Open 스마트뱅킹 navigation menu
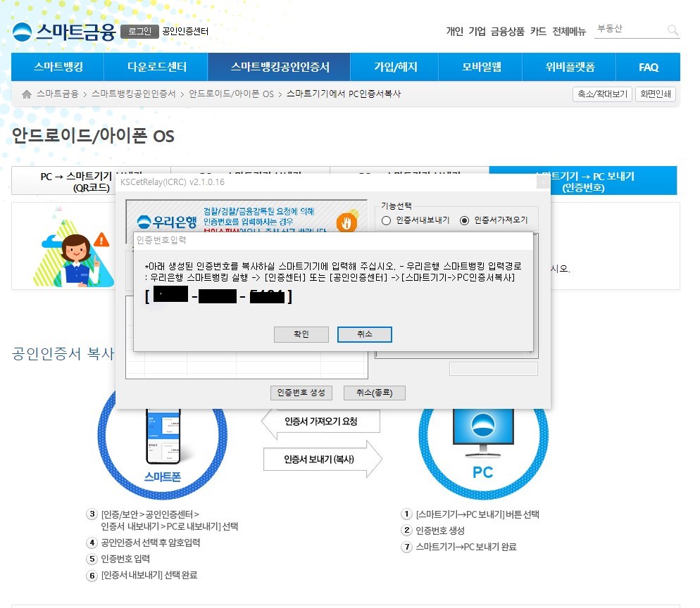This screenshot has height=608, width=700. point(58,67)
